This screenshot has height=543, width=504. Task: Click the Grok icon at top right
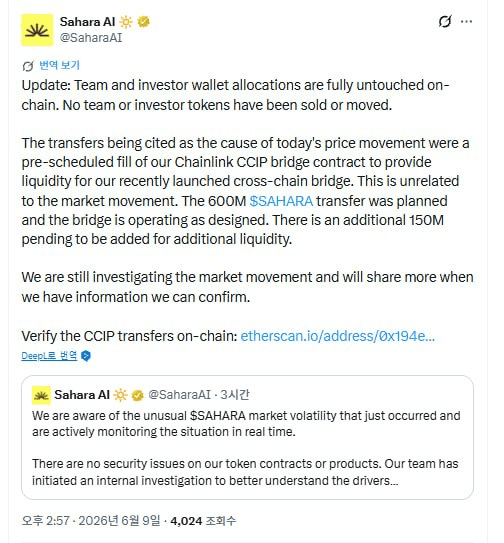click(445, 21)
